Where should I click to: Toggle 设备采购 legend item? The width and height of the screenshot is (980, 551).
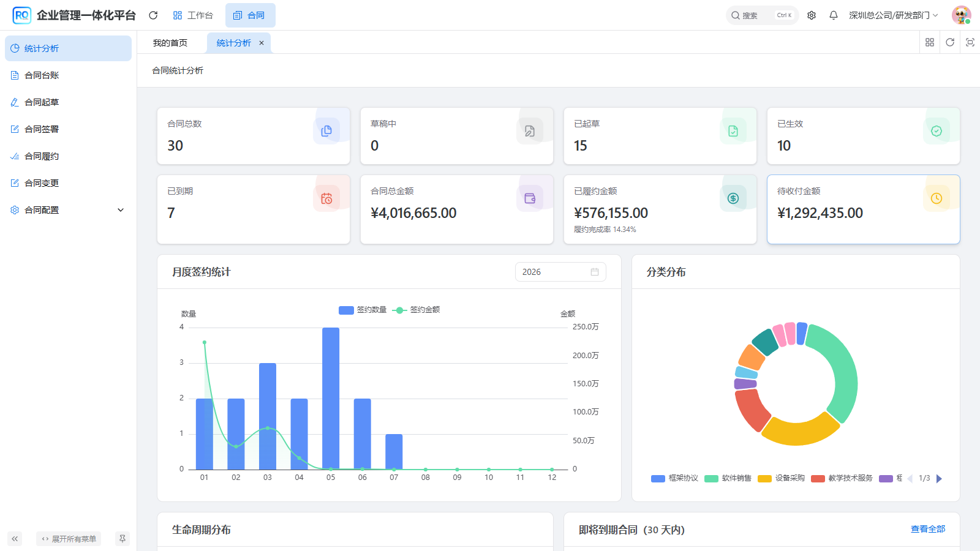[781, 478]
